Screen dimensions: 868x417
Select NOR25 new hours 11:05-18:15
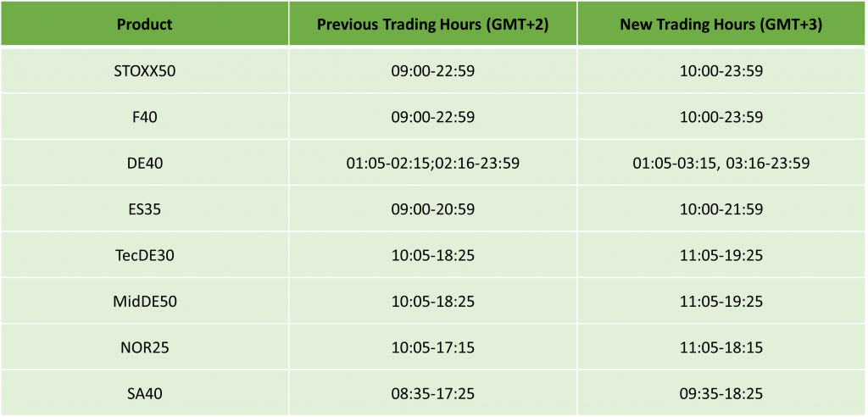coord(721,346)
